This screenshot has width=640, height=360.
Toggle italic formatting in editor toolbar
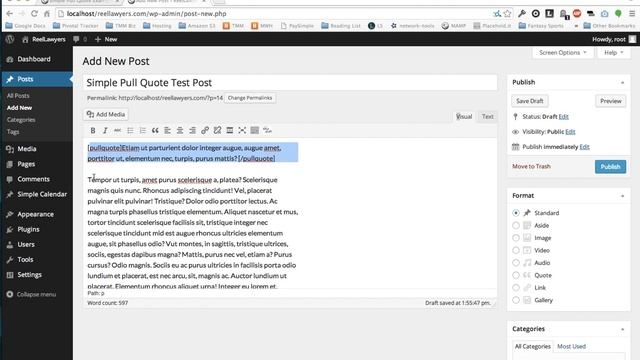105,131
